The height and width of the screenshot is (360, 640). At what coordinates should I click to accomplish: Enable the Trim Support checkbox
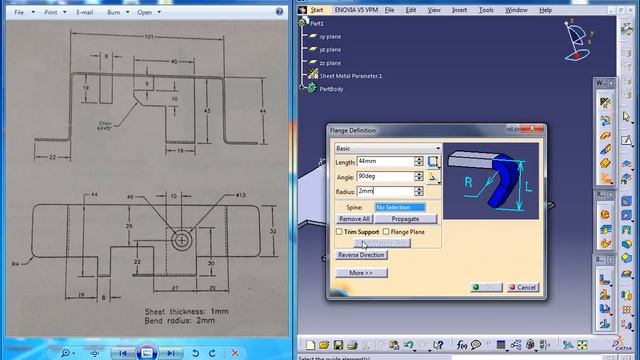[339, 231]
